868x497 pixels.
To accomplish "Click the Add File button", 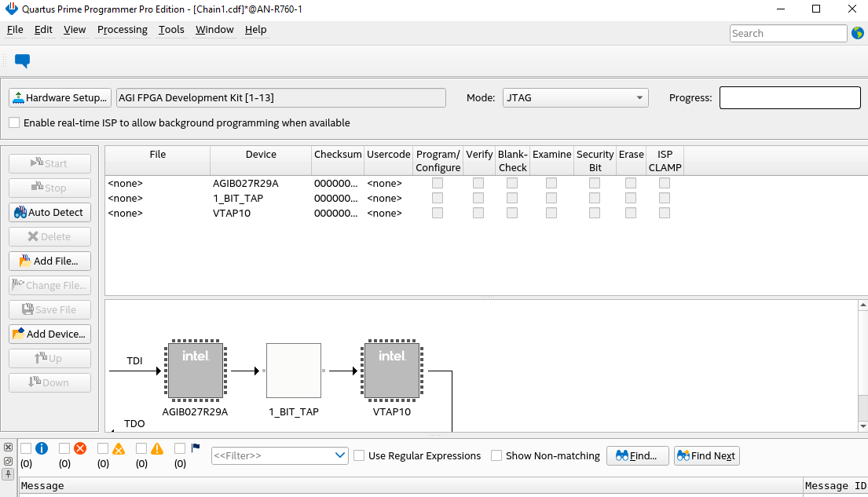I will pyautogui.click(x=50, y=261).
